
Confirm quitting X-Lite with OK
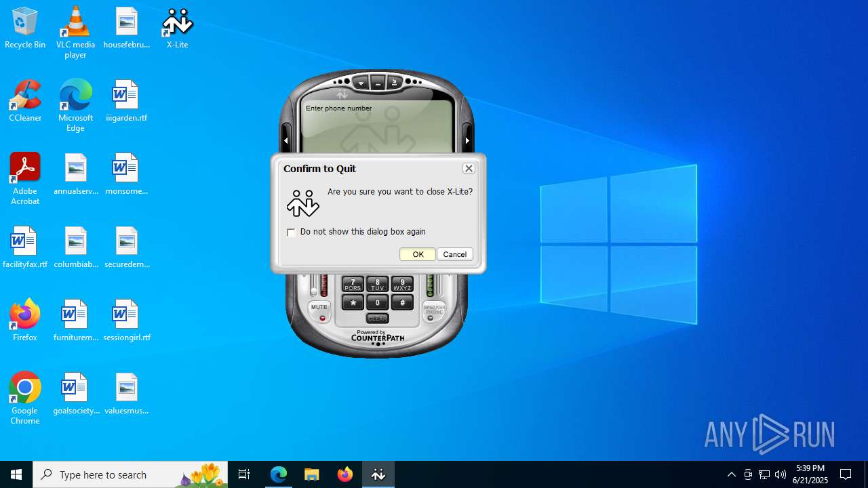pyautogui.click(x=418, y=254)
